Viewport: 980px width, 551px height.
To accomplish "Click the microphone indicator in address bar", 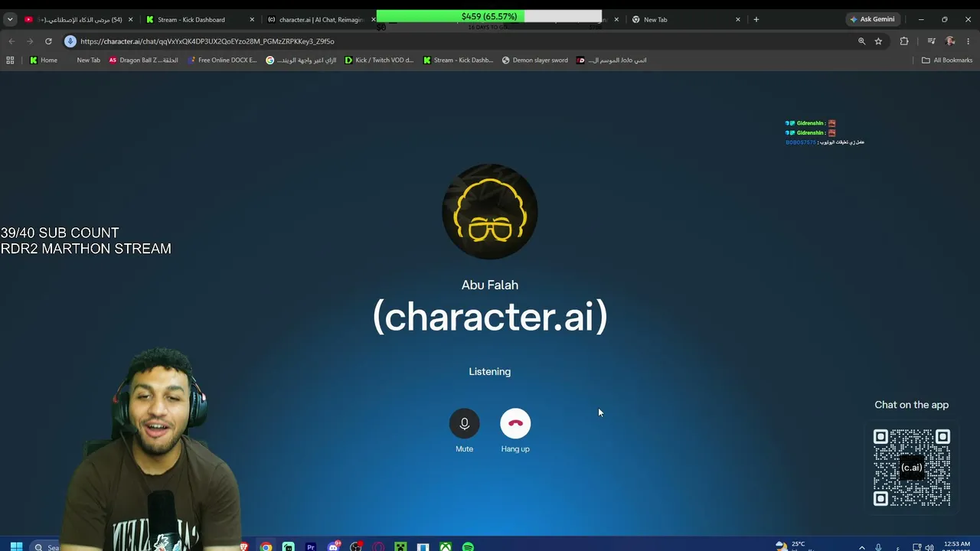I will pyautogui.click(x=70, y=41).
